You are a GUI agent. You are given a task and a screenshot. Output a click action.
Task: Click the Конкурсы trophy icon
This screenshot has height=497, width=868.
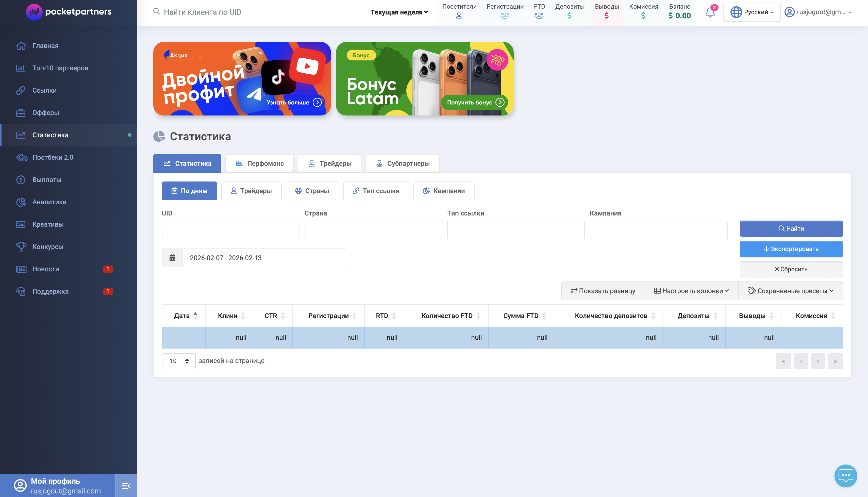tap(21, 246)
